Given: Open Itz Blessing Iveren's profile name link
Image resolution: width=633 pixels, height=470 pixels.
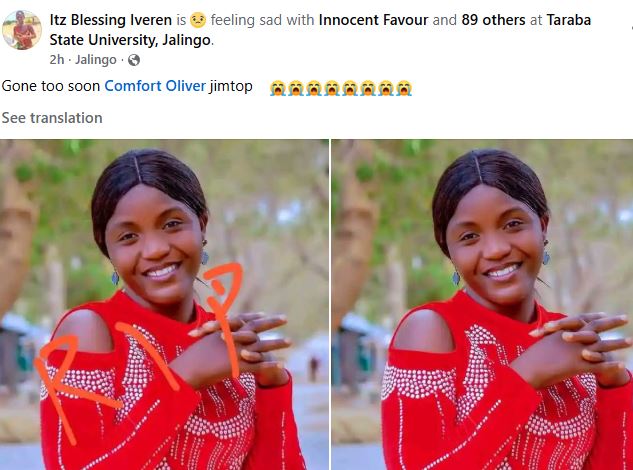Looking at the screenshot, I should point(111,19).
